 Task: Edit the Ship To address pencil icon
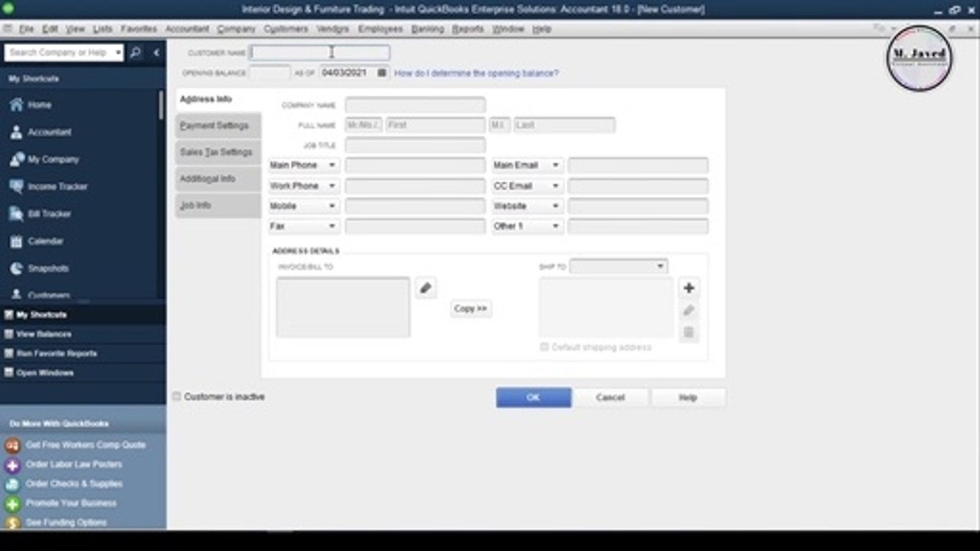[x=688, y=310]
